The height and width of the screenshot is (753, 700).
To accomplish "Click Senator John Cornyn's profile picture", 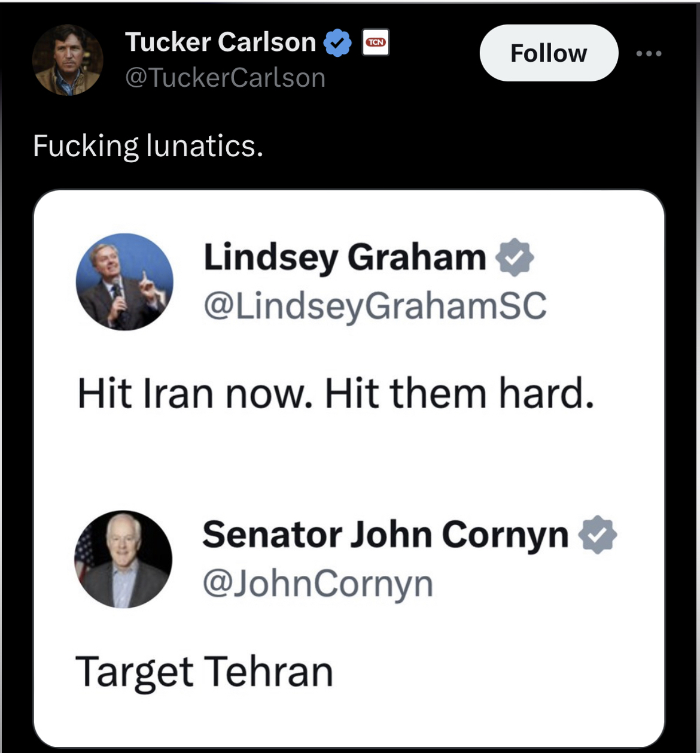I will (123, 559).
